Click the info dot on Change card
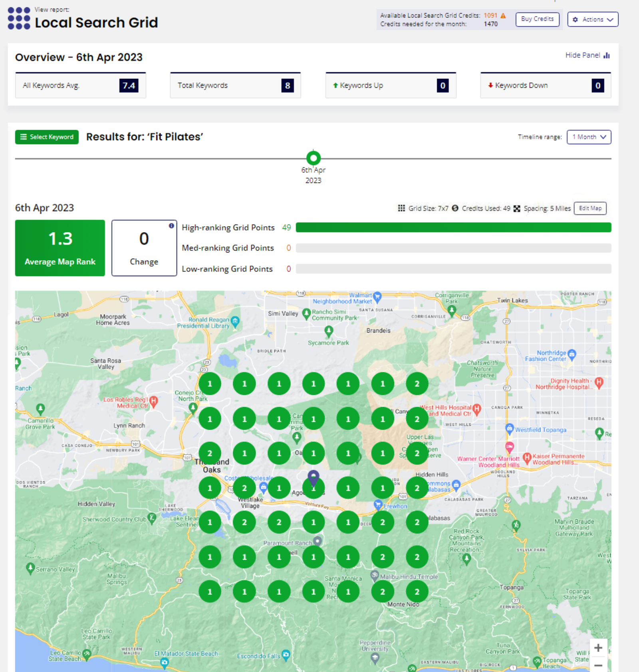 [171, 226]
